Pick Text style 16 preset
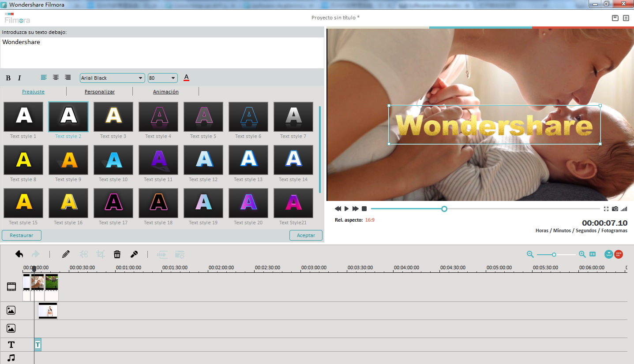This screenshot has height=364, width=634. tap(68, 203)
